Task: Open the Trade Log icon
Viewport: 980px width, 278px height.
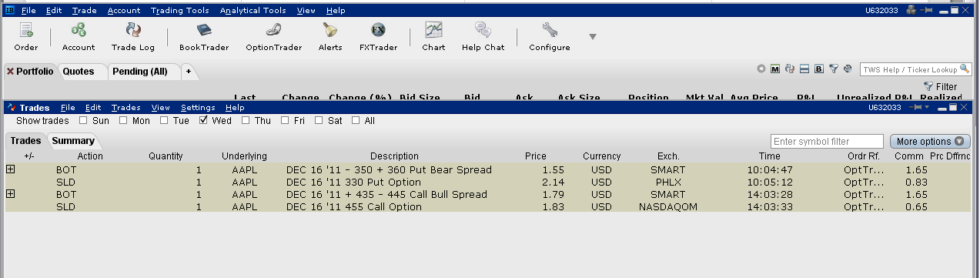Action: [x=133, y=36]
